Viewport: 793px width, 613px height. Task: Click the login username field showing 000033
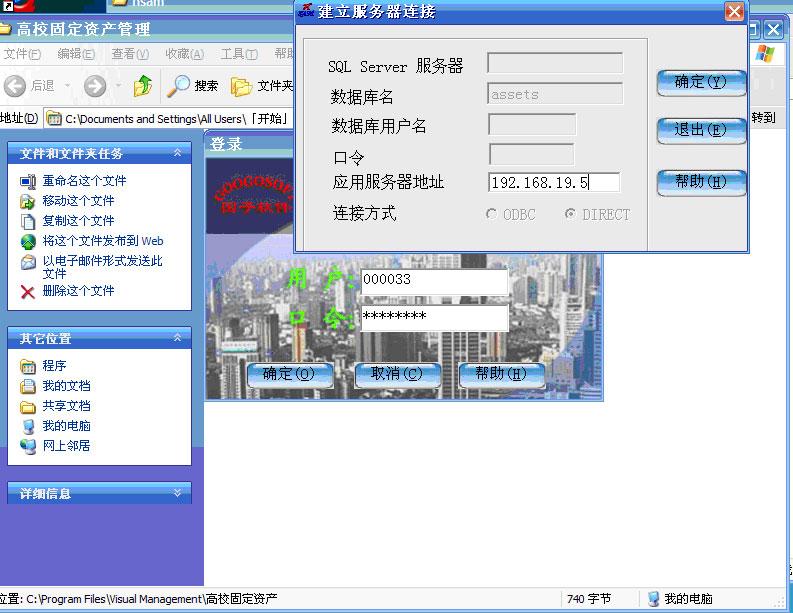coord(434,280)
